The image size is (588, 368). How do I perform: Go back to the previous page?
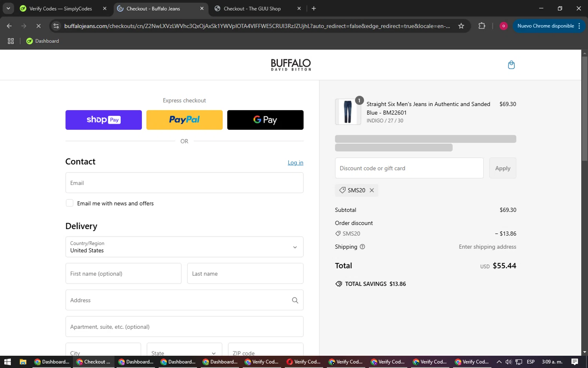pos(9,26)
